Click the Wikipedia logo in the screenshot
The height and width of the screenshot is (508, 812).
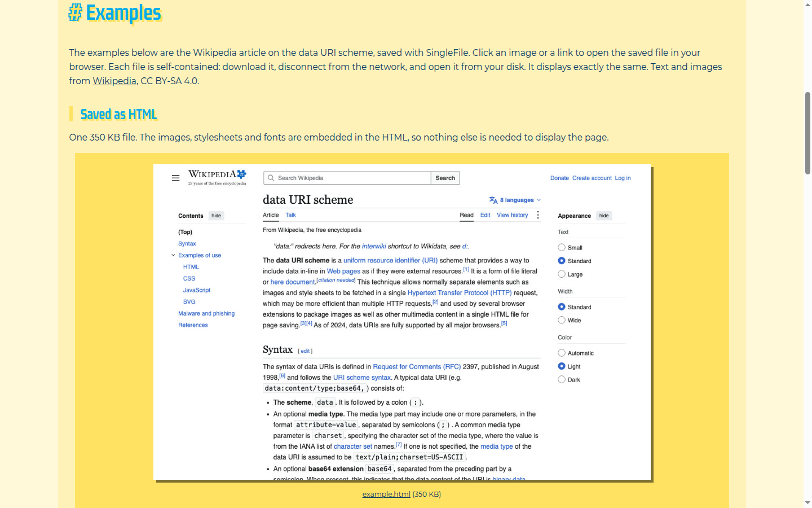click(x=217, y=177)
